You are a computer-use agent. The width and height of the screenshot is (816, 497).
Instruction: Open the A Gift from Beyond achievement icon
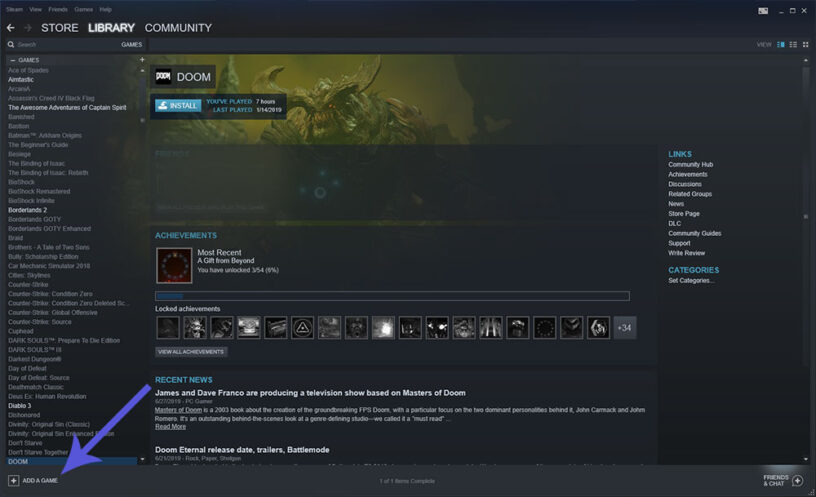pyautogui.click(x=174, y=265)
